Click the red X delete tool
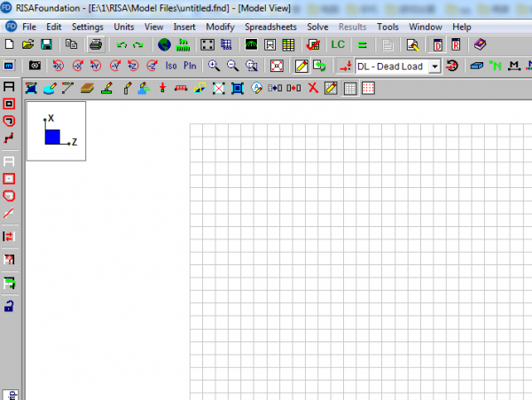Image resolution: width=532 pixels, height=400 pixels. [x=313, y=88]
